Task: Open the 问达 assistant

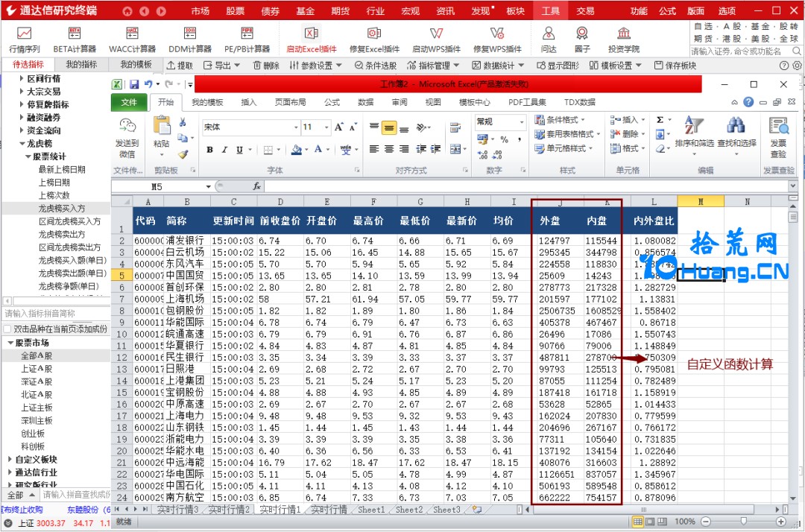Action: pos(549,39)
